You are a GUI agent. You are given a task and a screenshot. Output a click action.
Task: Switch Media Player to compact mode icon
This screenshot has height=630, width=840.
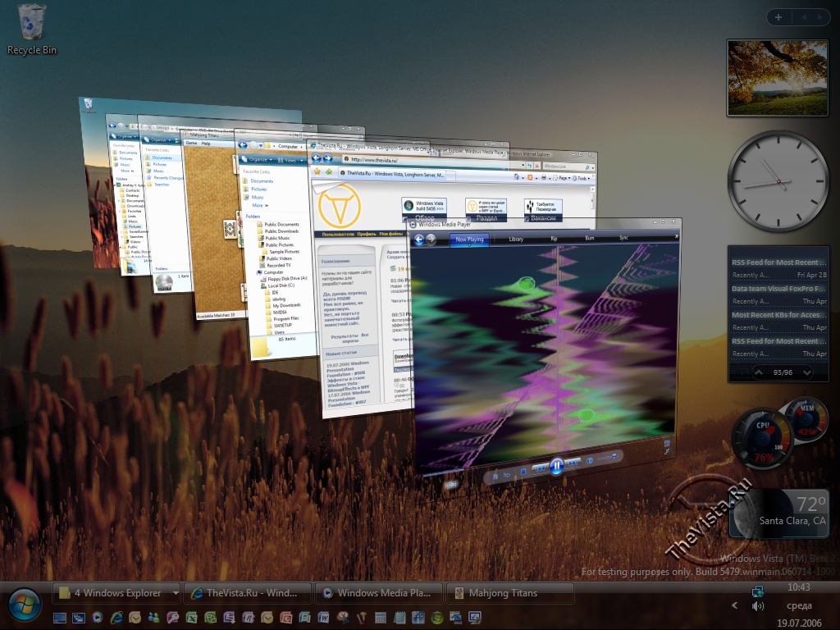(x=666, y=451)
